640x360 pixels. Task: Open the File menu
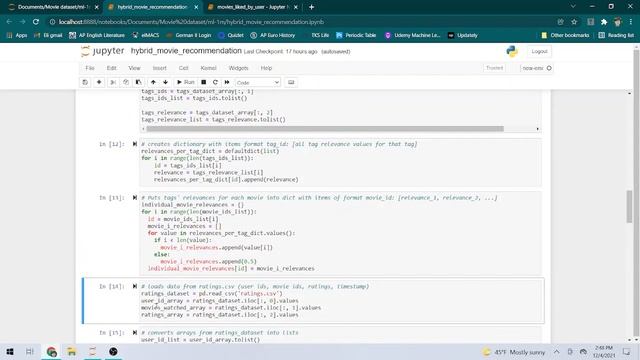90,68
